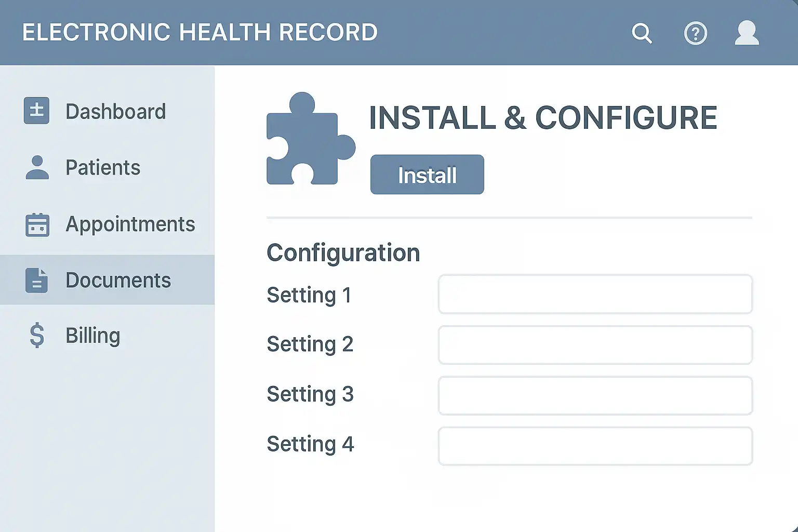Click the Patients person icon

[x=37, y=168]
